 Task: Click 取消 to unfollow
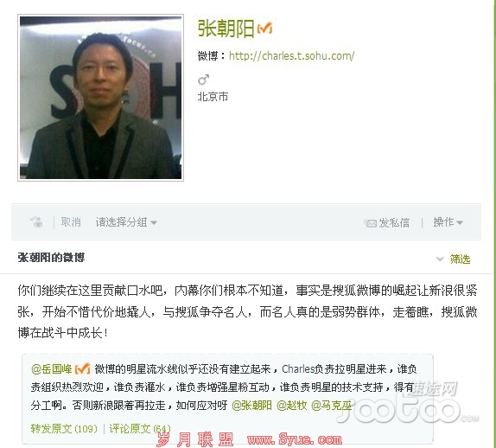71,222
